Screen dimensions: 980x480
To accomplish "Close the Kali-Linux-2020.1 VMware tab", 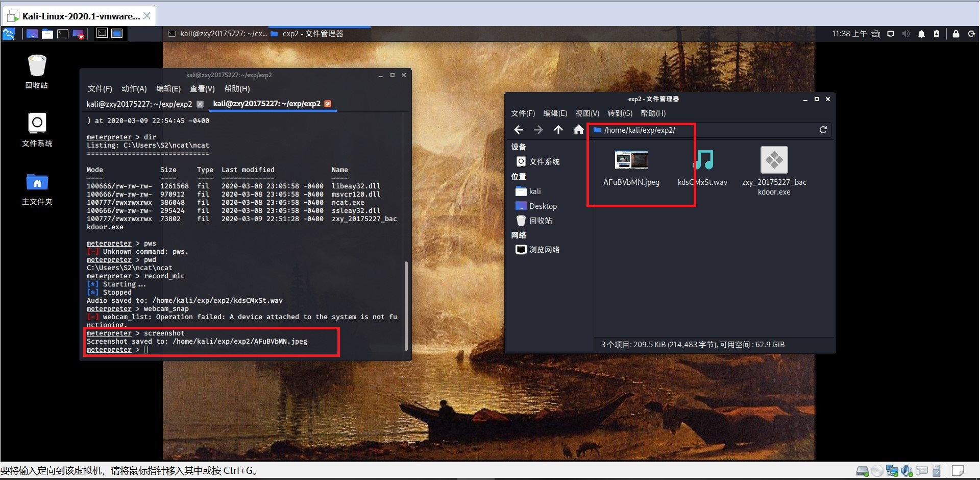I will click(147, 16).
